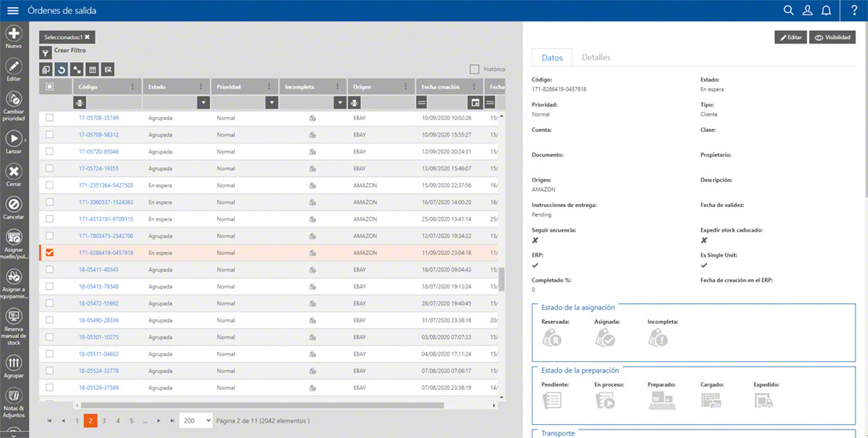This screenshot has height=438, width=868.
Task: Click the Asignar a equipamiento icon
Action: (13, 276)
